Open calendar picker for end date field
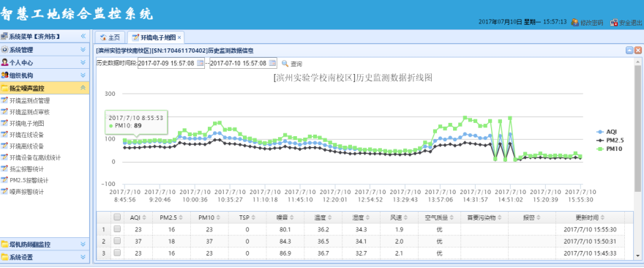The width and height of the screenshot is (644, 268). pyautogui.click(x=272, y=63)
